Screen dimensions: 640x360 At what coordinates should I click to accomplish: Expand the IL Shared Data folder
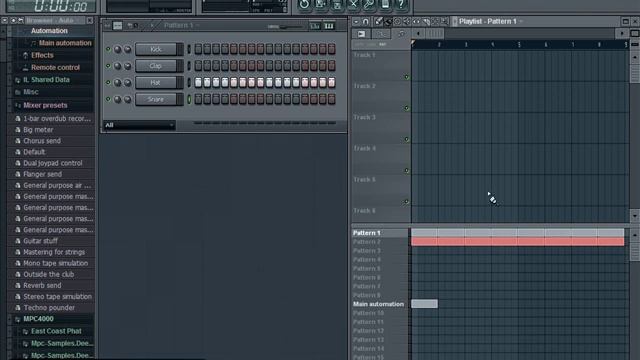(46, 80)
